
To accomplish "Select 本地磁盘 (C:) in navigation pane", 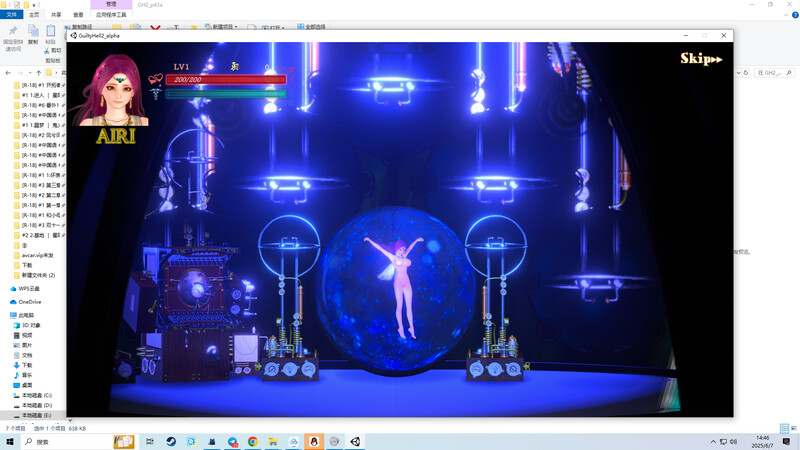I will [33, 395].
